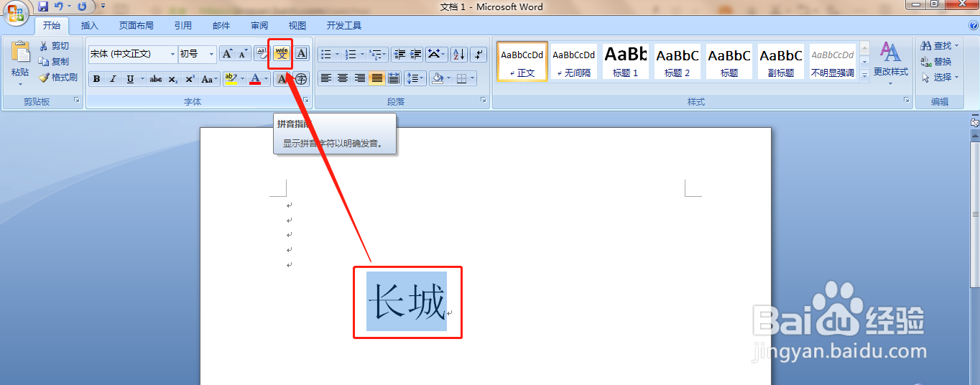Toggle Subscript formatting
980x385 pixels.
coord(173,79)
